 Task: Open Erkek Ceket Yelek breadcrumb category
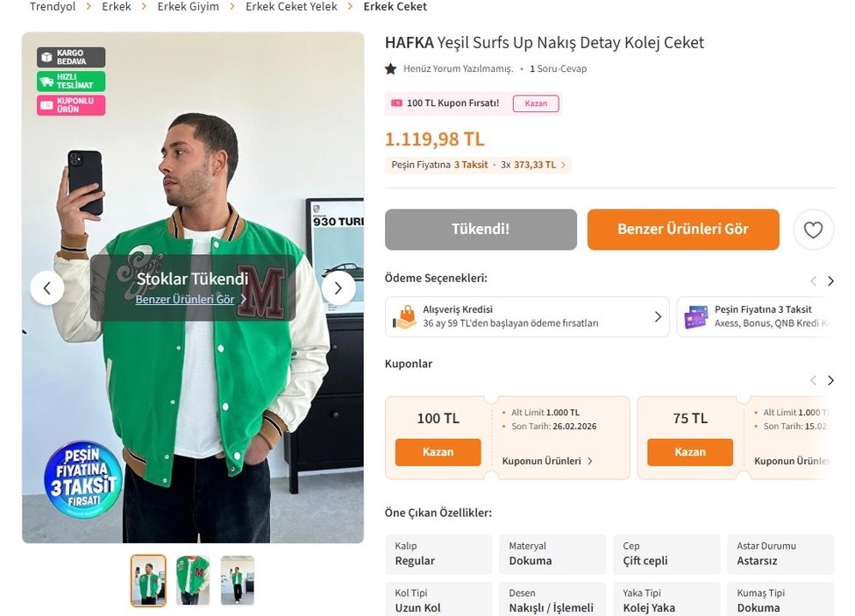point(291,7)
